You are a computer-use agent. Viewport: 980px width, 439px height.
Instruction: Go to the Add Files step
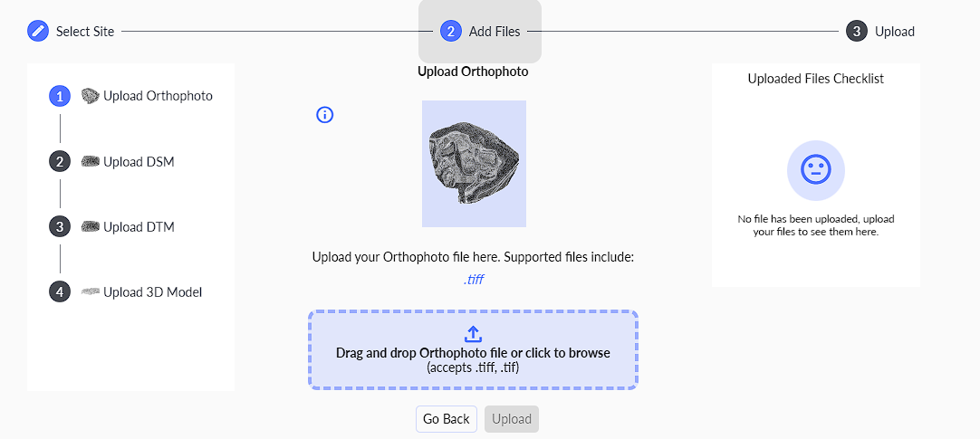[x=480, y=31]
